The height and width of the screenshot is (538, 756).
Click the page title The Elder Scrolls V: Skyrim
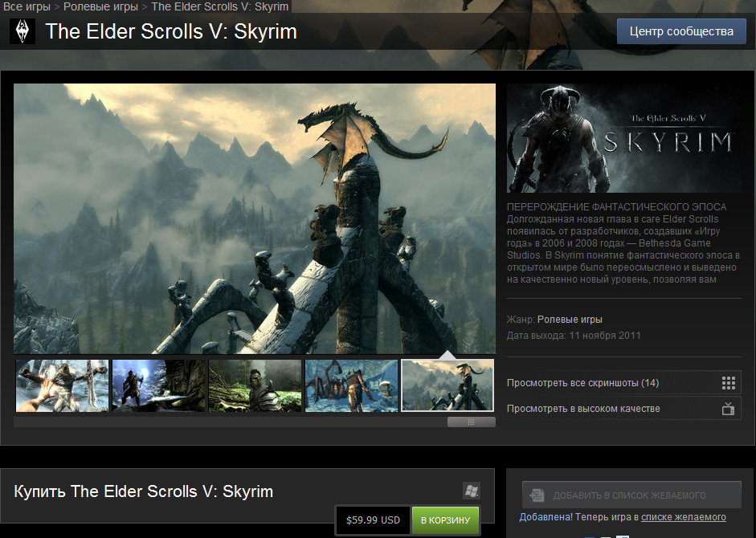pyautogui.click(x=171, y=31)
